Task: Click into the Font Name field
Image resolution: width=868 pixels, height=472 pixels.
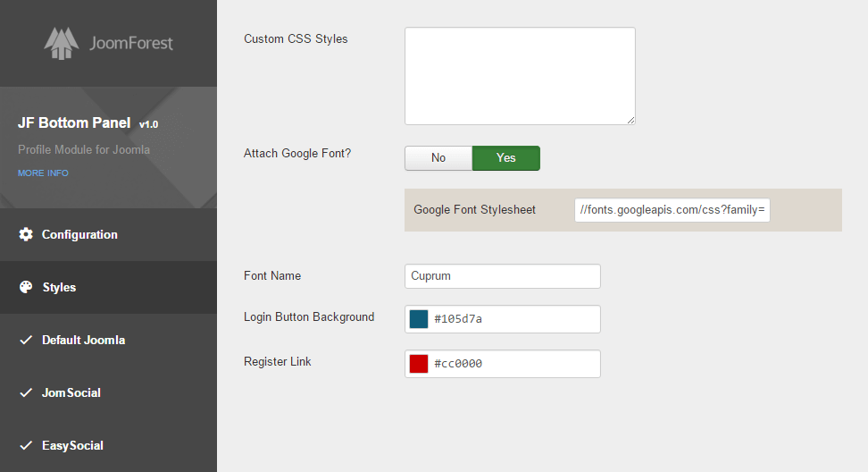Action: point(502,276)
